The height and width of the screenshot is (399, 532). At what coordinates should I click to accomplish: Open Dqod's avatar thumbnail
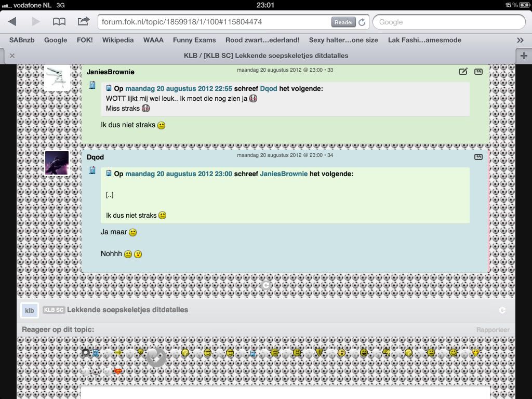pyautogui.click(x=57, y=163)
